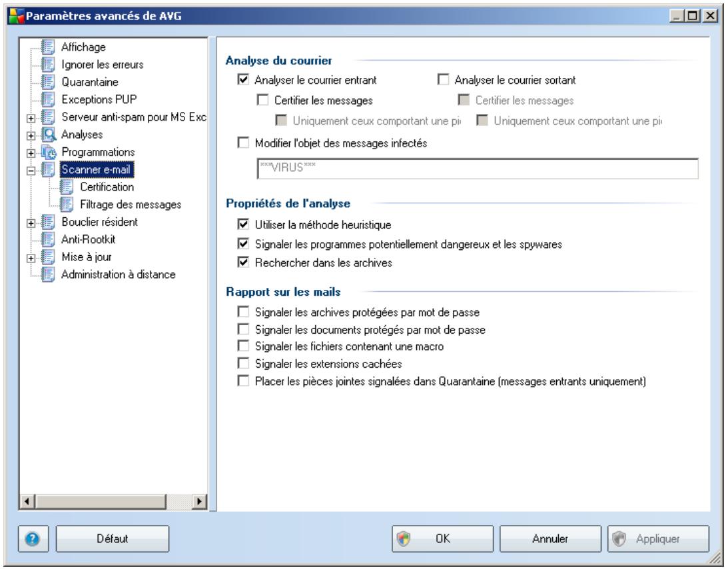Expand the Serveur anti-spam node
Image resolution: width=728 pixels, height=569 pixels.
click(31, 118)
